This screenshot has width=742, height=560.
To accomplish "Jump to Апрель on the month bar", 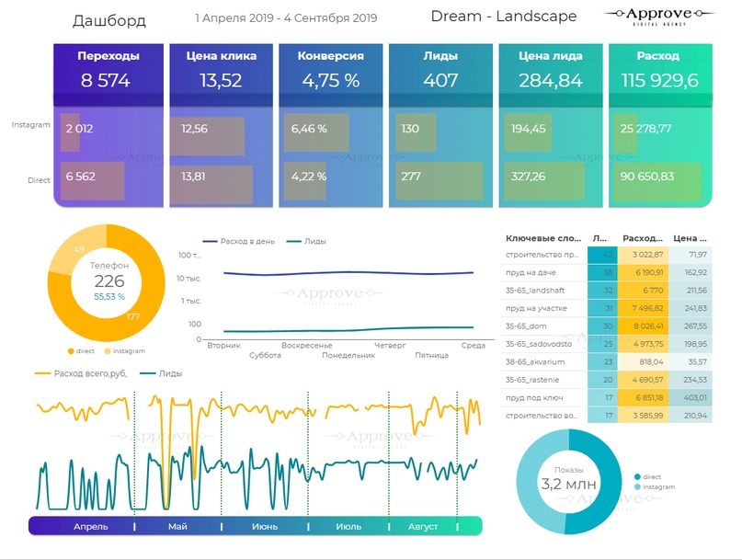I will pyautogui.click(x=90, y=526).
